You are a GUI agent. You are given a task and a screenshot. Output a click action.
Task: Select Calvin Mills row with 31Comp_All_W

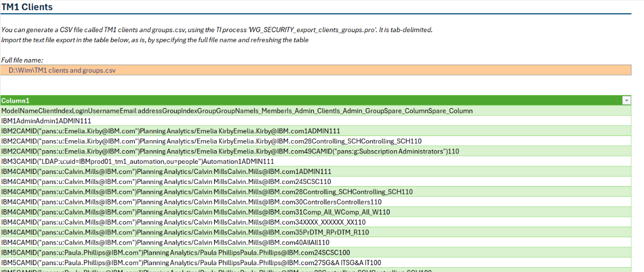coord(316,212)
